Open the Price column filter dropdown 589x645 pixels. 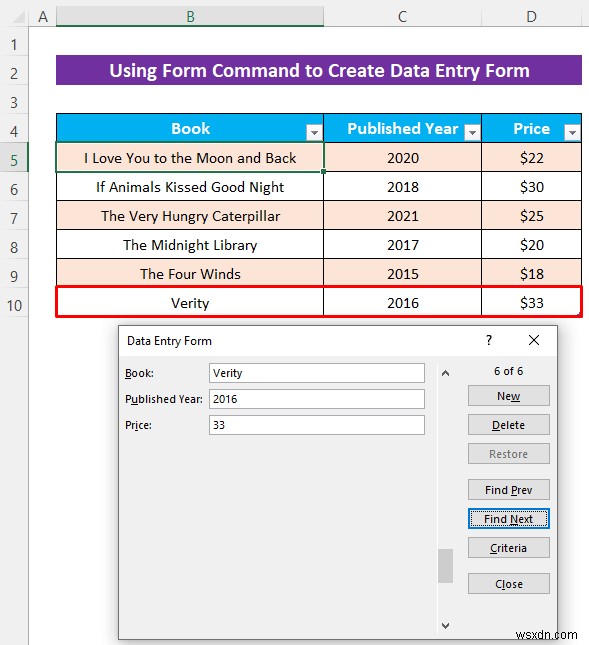(x=572, y=132)
